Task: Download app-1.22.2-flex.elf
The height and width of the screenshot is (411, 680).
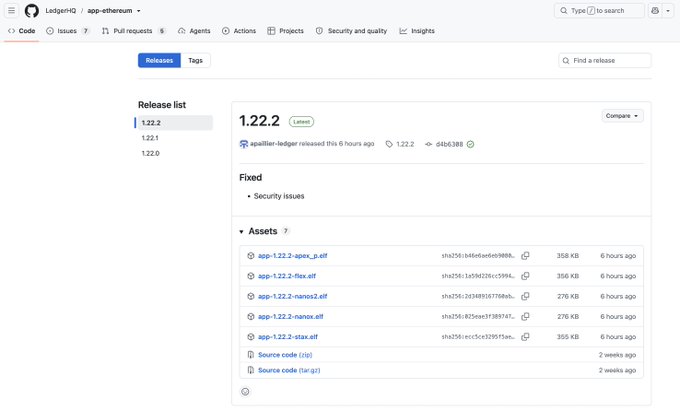Action: (x=287, y=276)
